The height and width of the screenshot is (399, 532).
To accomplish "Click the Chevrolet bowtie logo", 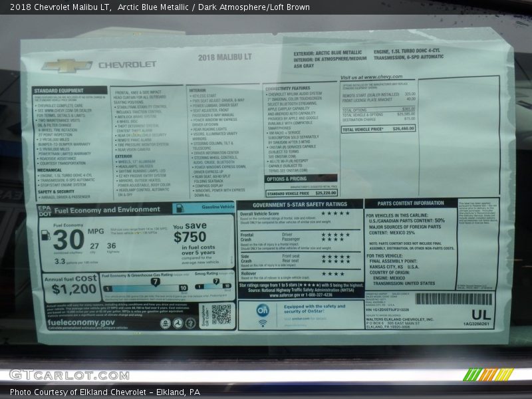I will (x=66, y=66).
